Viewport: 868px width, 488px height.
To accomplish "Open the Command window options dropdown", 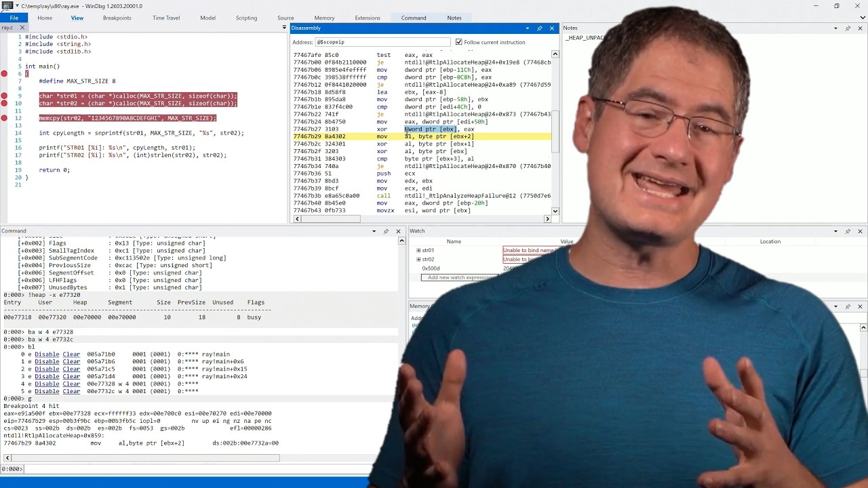I will pos(374,231).
